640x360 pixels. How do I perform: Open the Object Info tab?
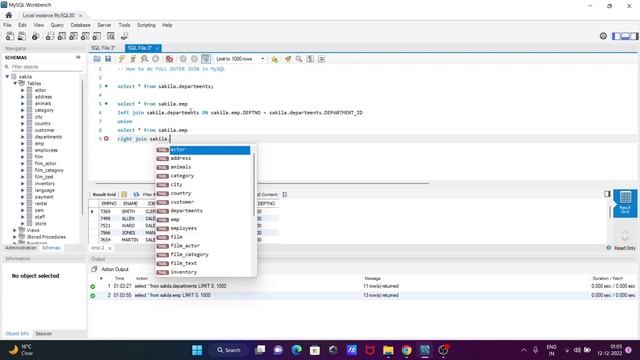coord(17,333)
